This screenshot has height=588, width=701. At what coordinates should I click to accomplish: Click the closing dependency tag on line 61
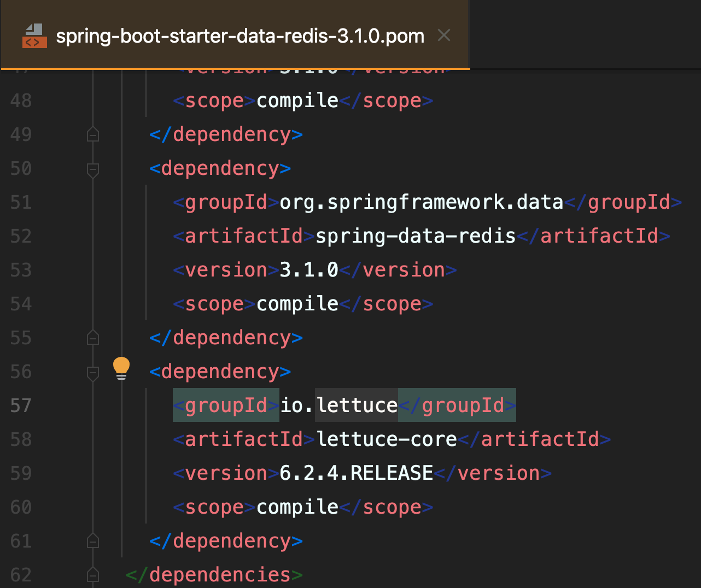point(226,541)
